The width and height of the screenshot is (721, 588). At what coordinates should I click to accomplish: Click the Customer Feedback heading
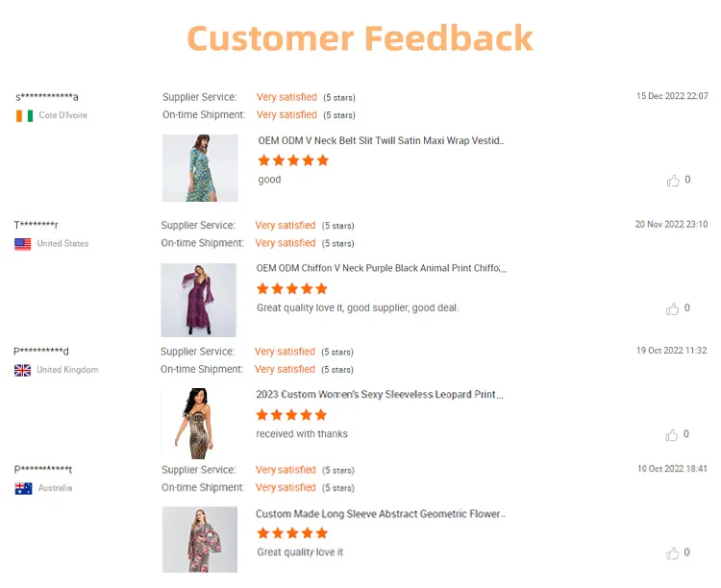point(360,38)
